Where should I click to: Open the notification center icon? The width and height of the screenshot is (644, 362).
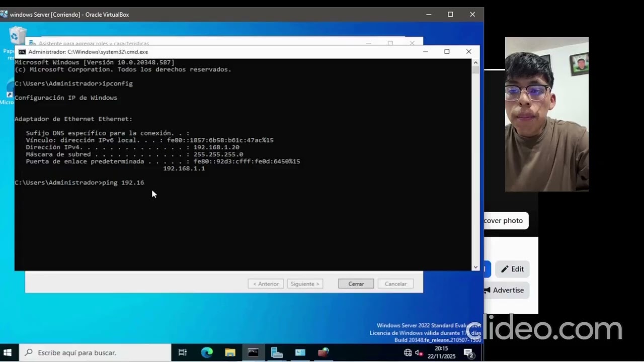[x=468, y=353]
